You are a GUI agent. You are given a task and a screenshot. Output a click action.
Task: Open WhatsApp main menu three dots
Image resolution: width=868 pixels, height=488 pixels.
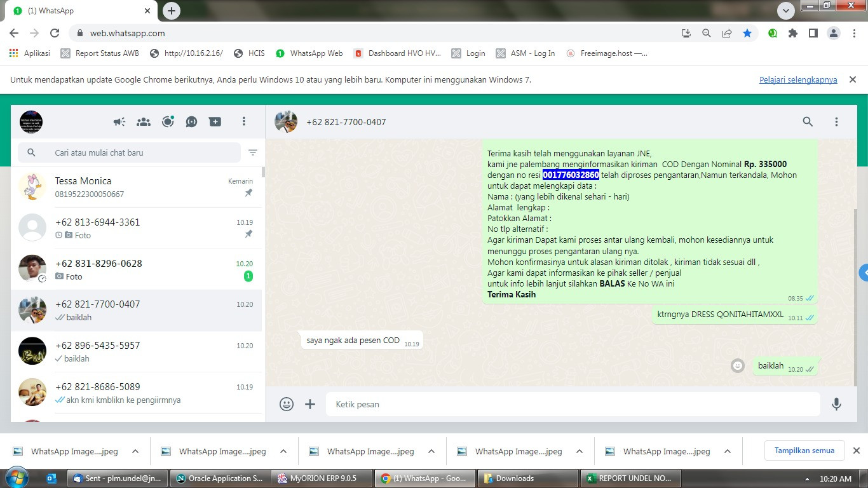[x=244, y=122]
